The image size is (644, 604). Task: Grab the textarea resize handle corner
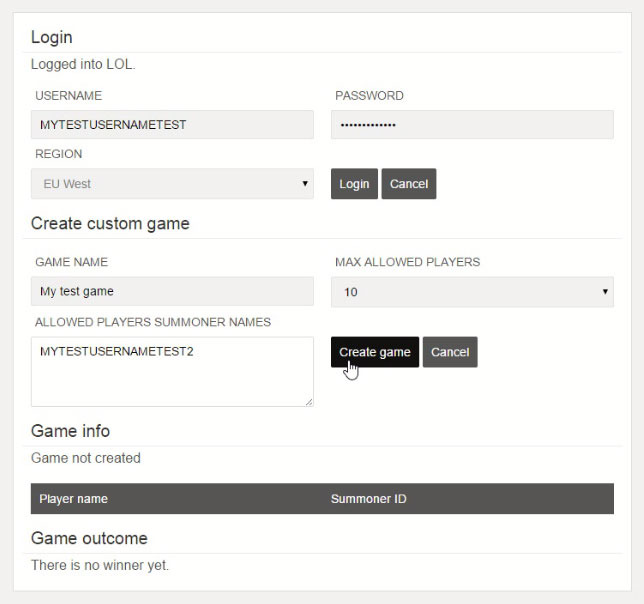point(308,401)
